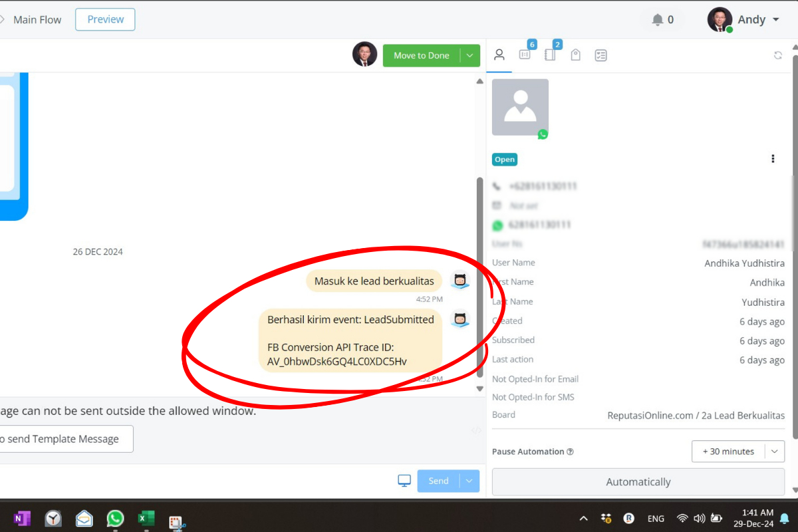Viewport: 798px width, 532px height.
Task: Open the contact profile tab icon
Action: [499, 55]
